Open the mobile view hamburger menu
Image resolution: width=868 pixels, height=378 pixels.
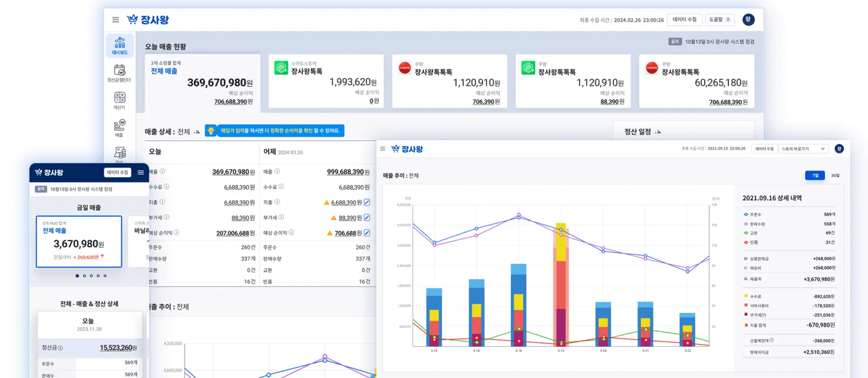pos(141,172)
